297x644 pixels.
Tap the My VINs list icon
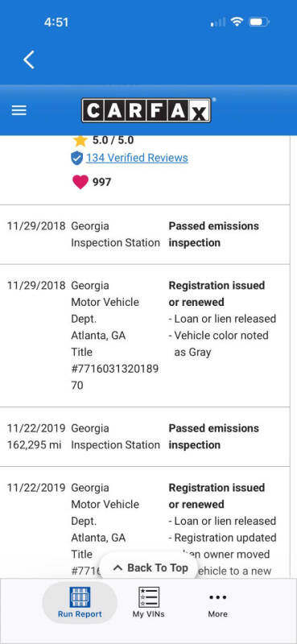pyautogui.click(x=149, y=597)
